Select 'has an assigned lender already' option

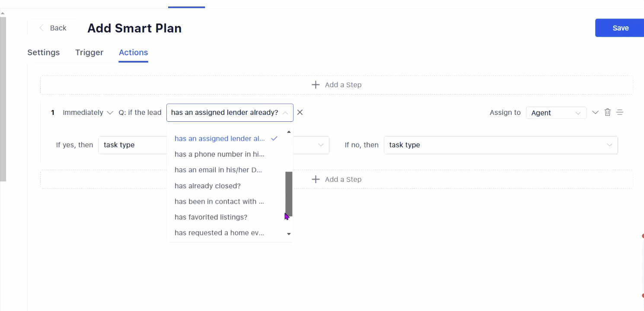(x=226, y=139)
